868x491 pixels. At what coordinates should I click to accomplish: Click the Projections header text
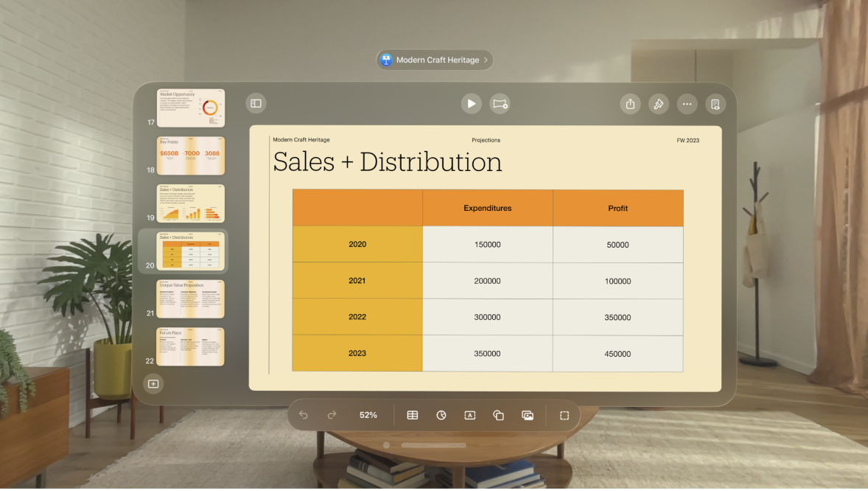click(486, 140)
